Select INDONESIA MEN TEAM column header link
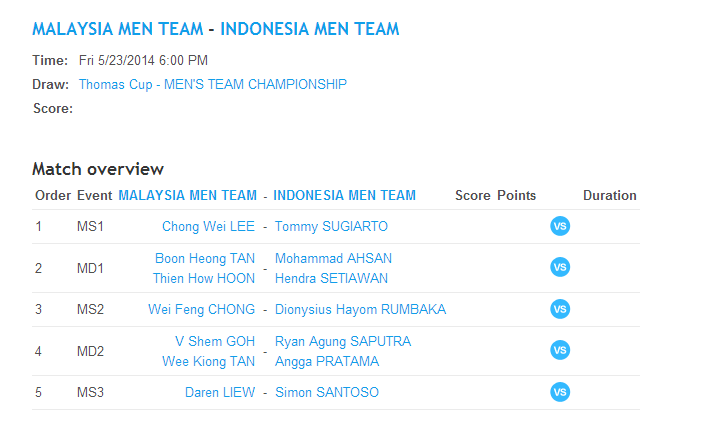Image resolution: width=715 pixels, height=442 pixels. [344, 196]
